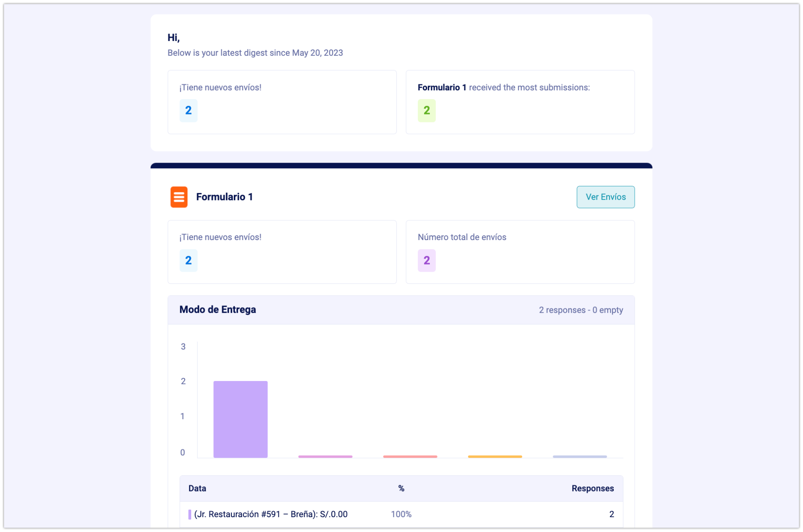
Task: Click the Data column header
Action: coord(197,489)
